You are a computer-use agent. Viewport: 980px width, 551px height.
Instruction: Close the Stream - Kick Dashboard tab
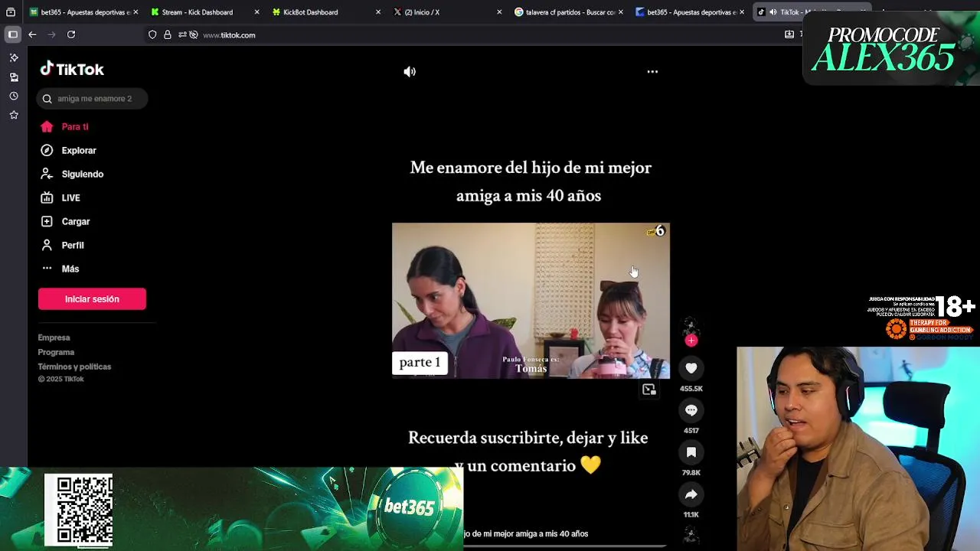(256, 12)
